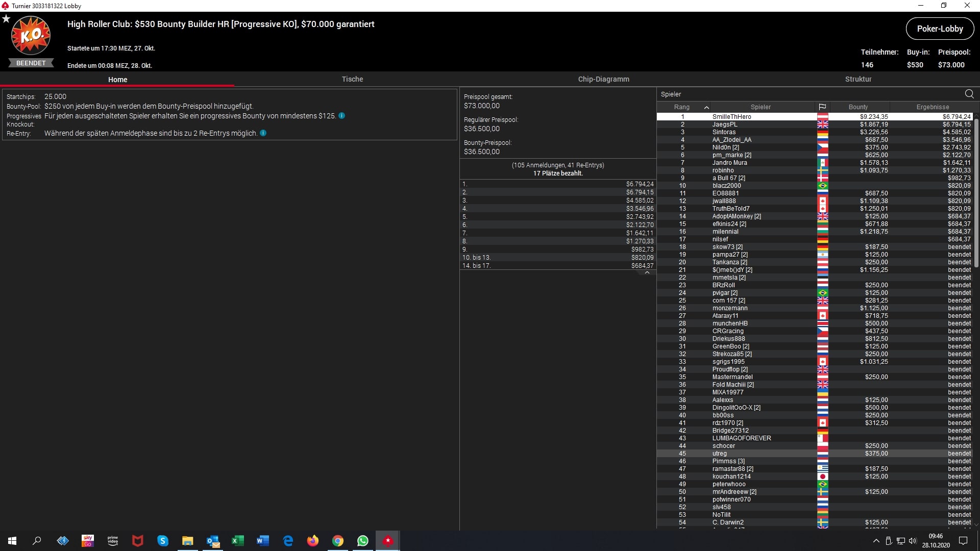Click the Poker-Lobby button
Viewport: 980px width, 551px height.
click(x=940, y=29)
